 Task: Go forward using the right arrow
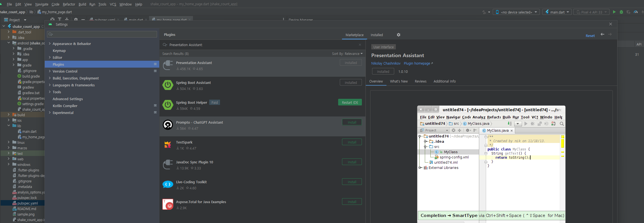click(610, 34)
